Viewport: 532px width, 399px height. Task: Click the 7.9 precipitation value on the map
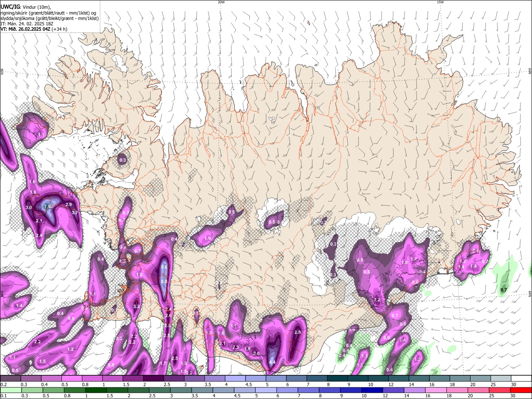point(47,207)
